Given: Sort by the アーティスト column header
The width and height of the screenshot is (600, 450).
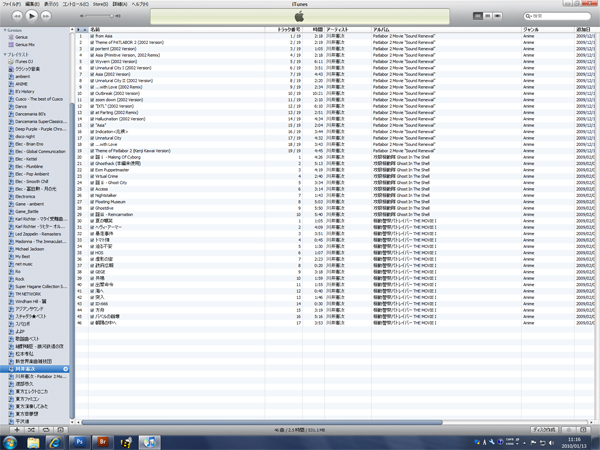Looking at the screenshot, I should [348, 29].
